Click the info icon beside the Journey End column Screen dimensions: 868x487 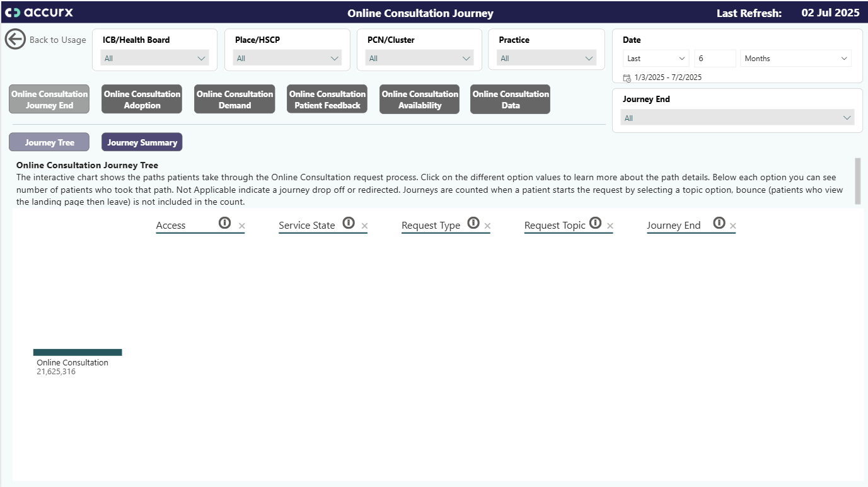pyautogui.click(x=719, y=223)
